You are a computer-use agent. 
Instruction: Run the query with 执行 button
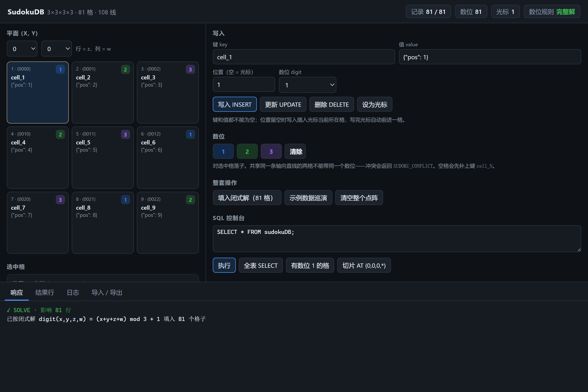point(224,265)
